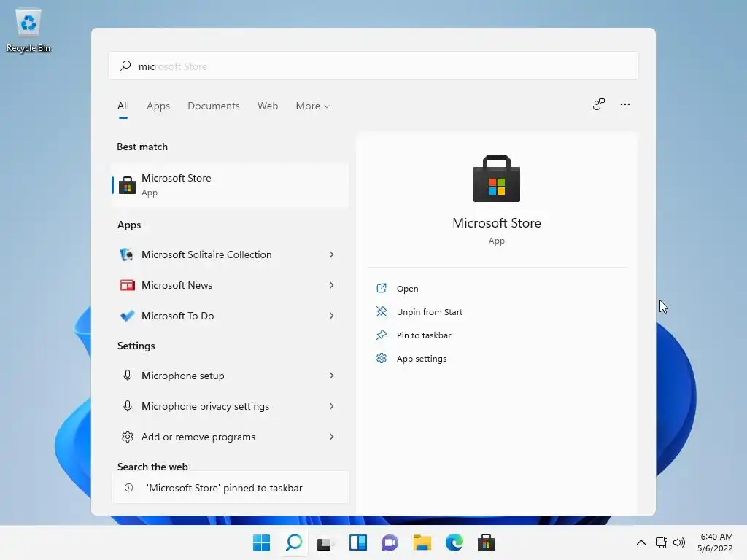Open Task View on the taskbar
Screen dimensions: 747x560
tap(325, 542)
